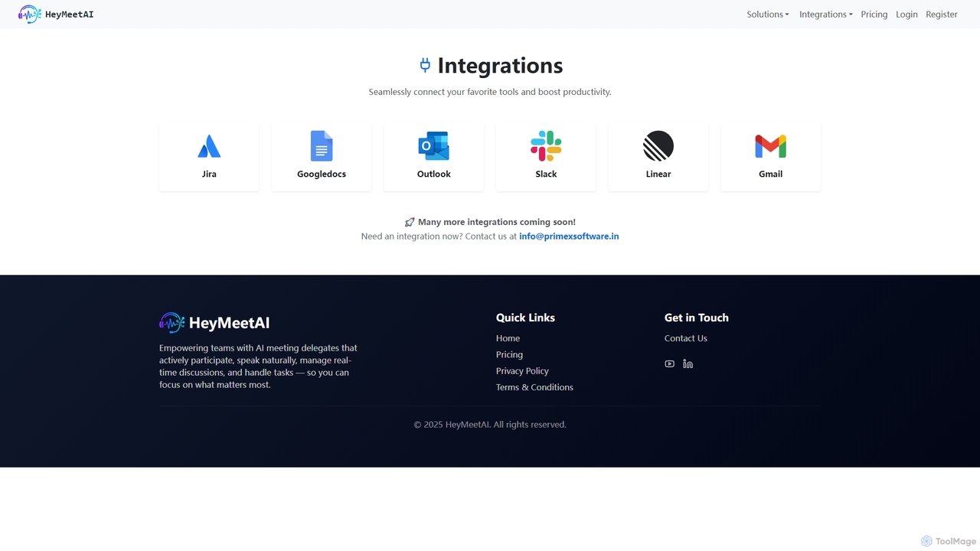This screenshot has height=551, width=980.
Task: Open the Login page
Action: coord(906,15)
